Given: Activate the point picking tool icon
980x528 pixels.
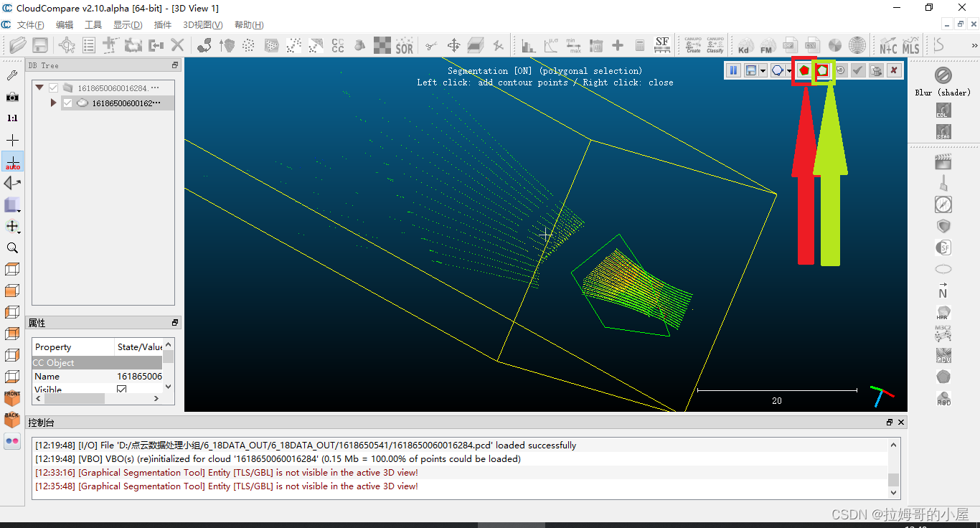Looking at the screenshot, I should (67, 45).
